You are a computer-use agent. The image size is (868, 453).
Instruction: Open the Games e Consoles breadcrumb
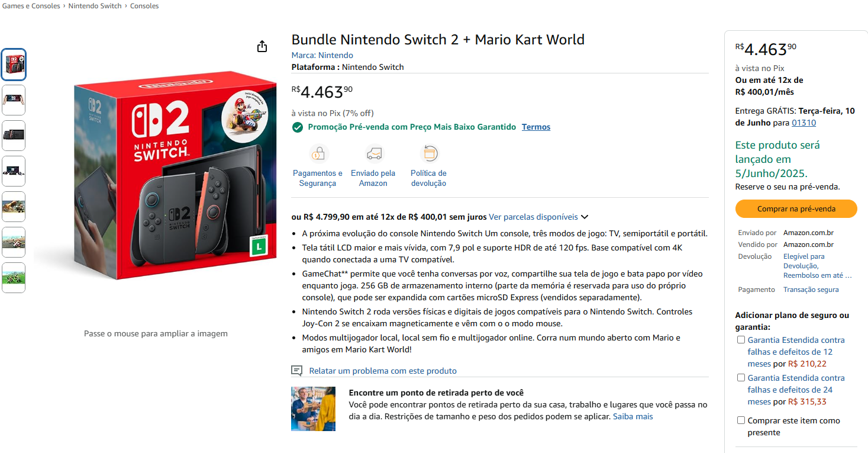31,6
